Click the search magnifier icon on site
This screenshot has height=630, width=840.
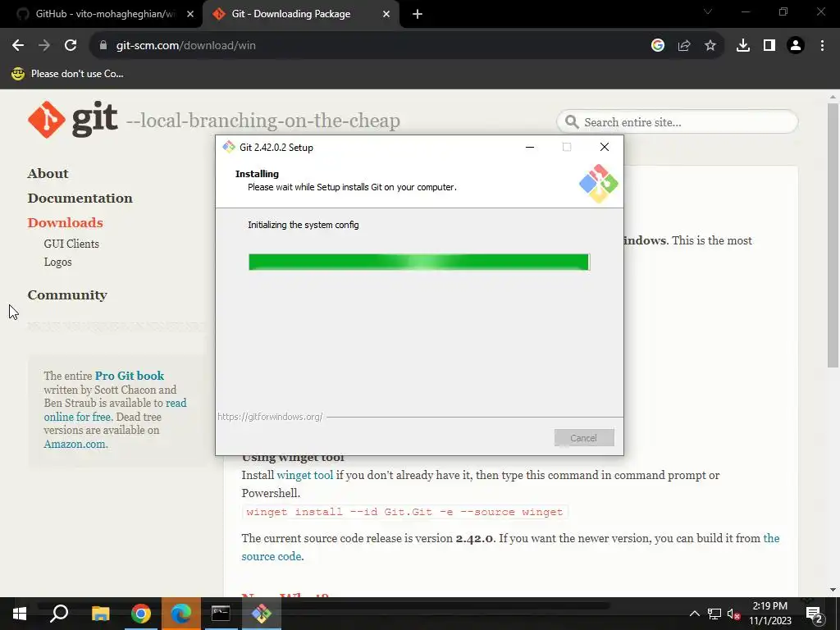(572, 122)
